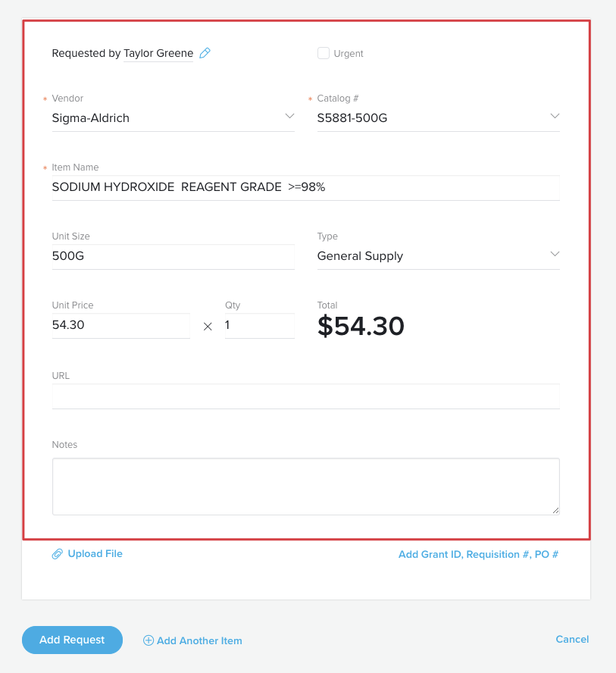Click the Qty input field

pyautogui.click(x=260, y=326)
